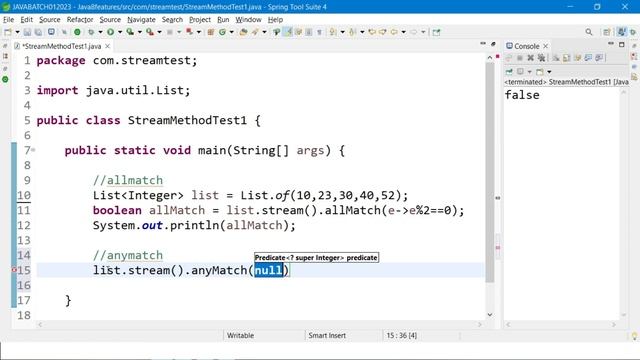The image size is (640, 360).
Task: Open dropdown arrow next to Coverage icon
Action: pos(140,32)
